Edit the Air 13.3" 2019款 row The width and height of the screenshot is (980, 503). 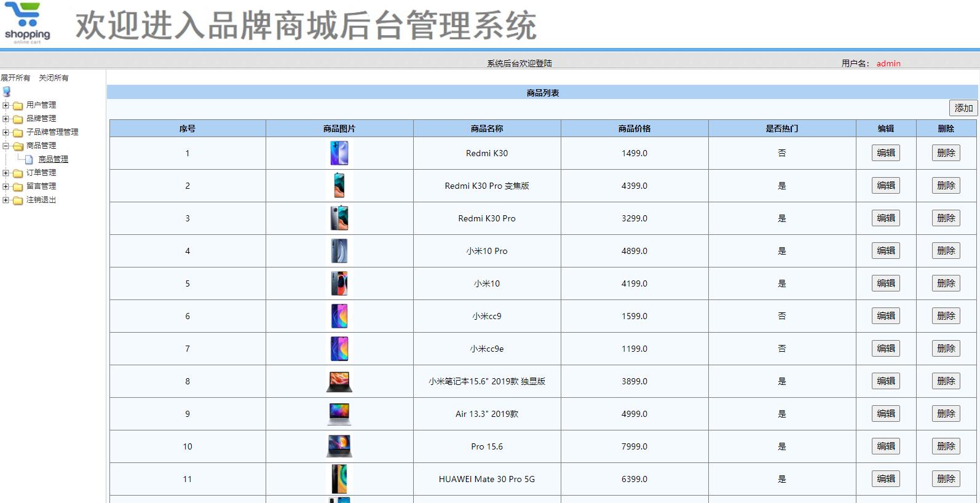pos(886,414)
